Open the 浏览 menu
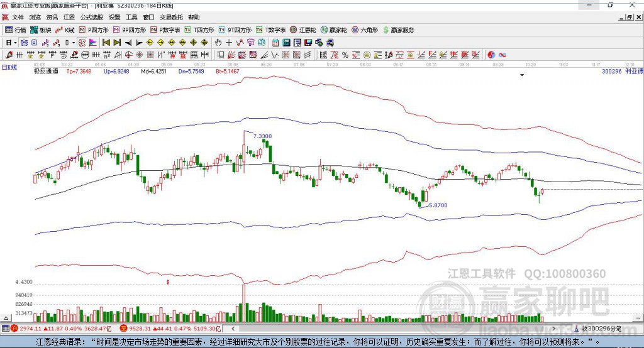The image size is (644, 348). pos(35,17)
